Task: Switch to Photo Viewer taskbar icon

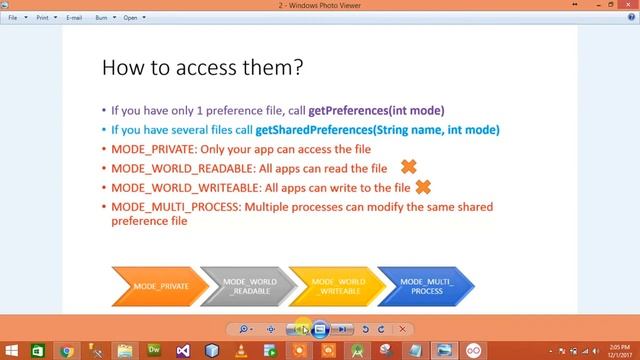Action: (x=444, y=351)
